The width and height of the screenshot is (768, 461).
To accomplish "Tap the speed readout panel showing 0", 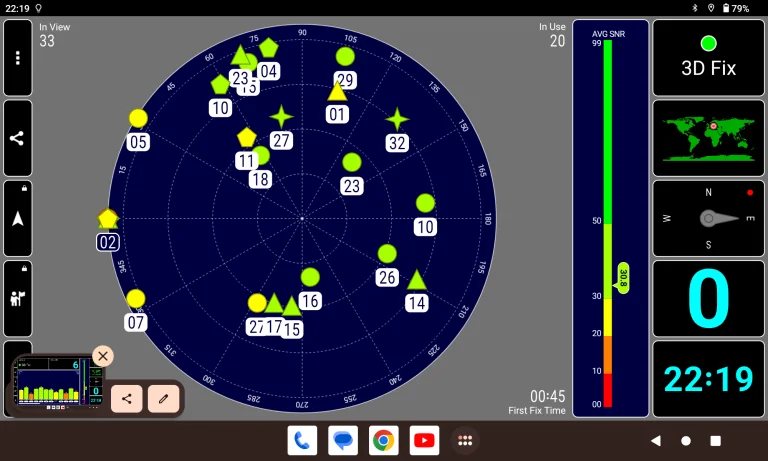I will [708, 298].
